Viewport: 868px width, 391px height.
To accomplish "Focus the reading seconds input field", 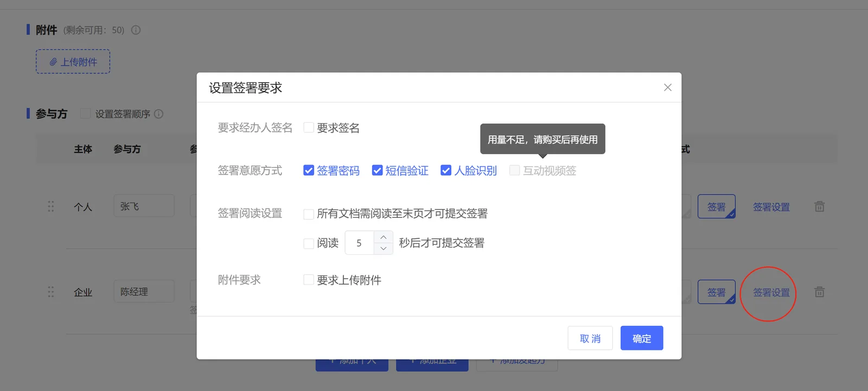I will (360, 243).
